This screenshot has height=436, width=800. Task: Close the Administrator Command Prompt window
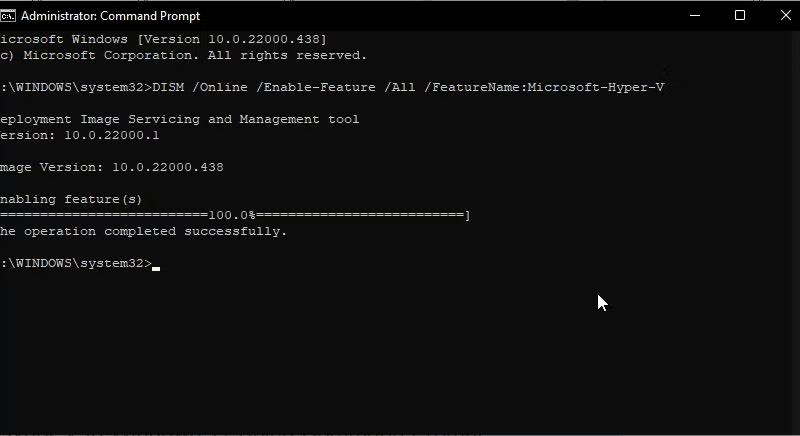(785, 16)
